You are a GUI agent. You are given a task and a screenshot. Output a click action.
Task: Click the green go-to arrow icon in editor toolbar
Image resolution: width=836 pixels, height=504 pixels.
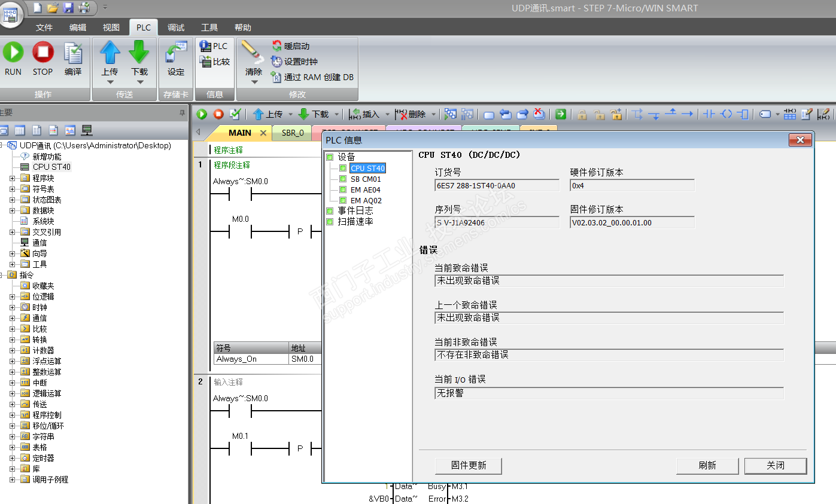click(x=561, y=114)
